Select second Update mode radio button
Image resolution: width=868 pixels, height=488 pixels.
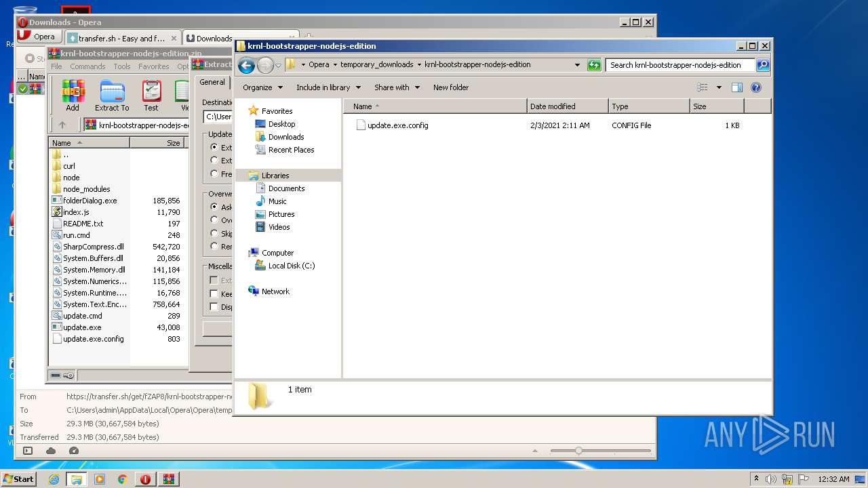click(x=214, y=161)
